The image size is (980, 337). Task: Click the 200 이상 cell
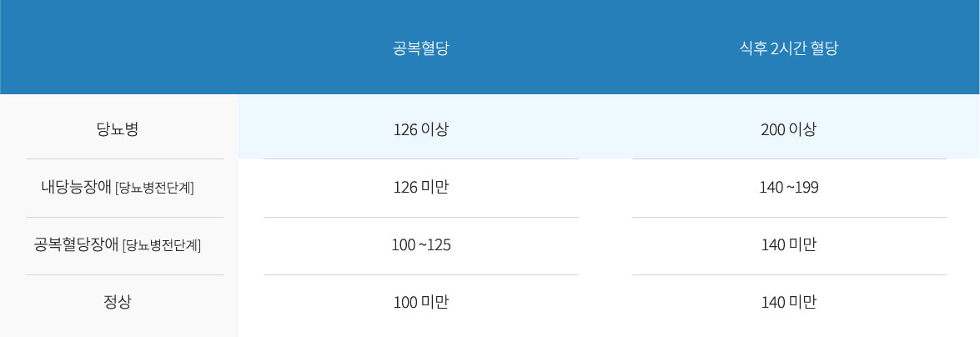pos(788,129)
